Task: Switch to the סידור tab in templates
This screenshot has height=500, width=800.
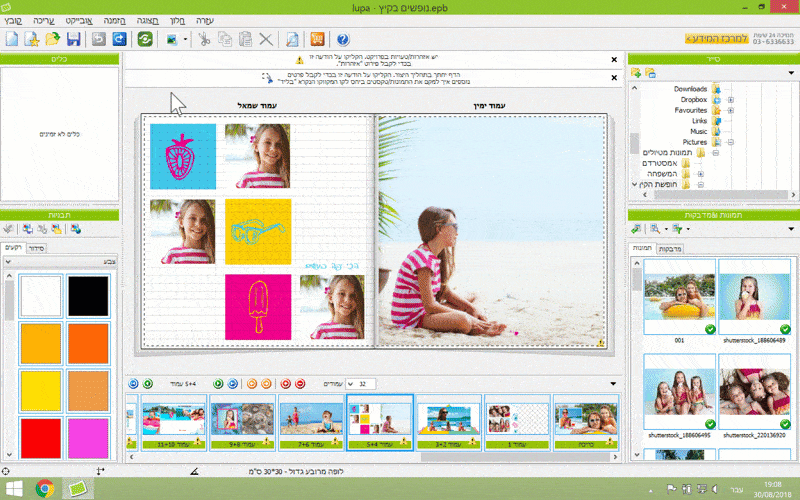Action: 36,247
